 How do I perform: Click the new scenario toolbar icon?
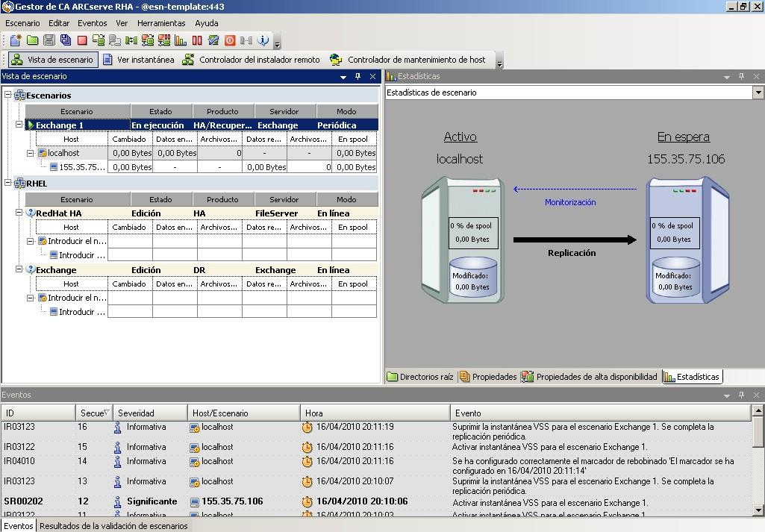coord(16,40)
